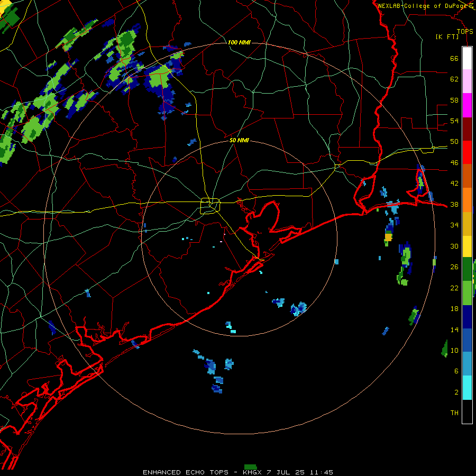Select the "7 JUL 25" date in caption
The width and height of the screenshot is (476, 476).
click(x=286, y=472)
